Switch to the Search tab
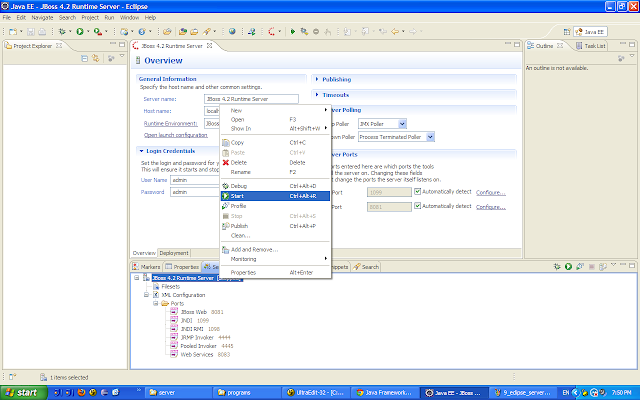 click(x=366, y=267)
